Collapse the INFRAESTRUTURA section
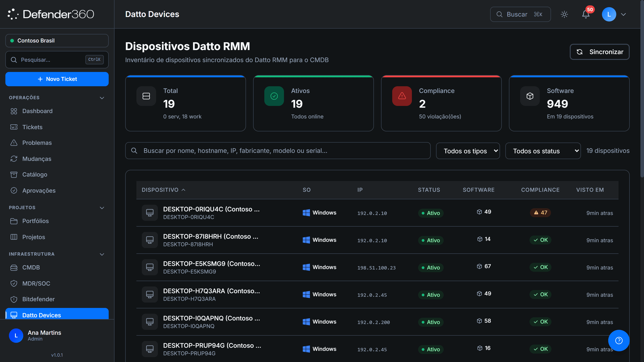Screen dimensions: 644x362 coord(102,254)
